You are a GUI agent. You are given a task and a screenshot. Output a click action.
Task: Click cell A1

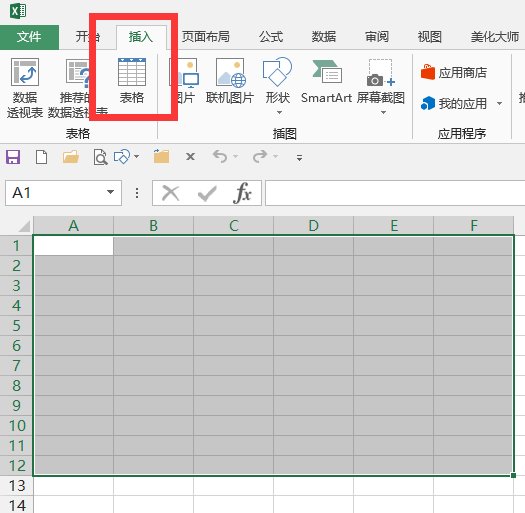[73, 246]
